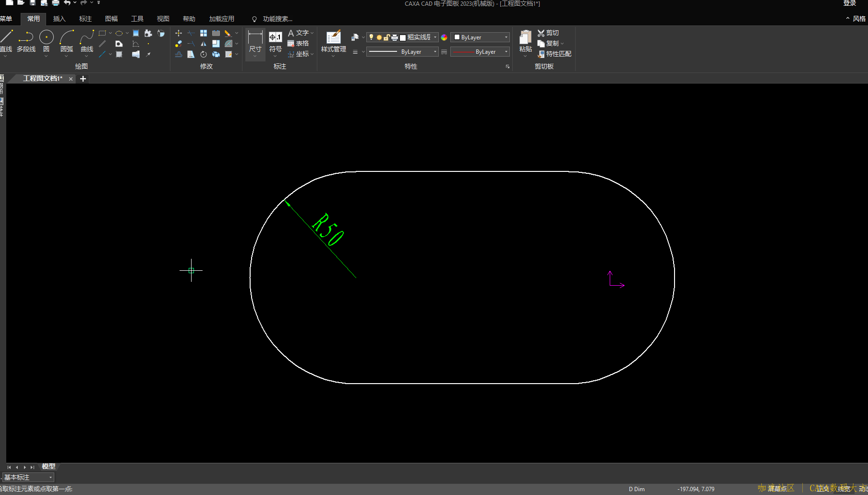Open the 视图 ribbon tab
This screenshot has height=495, width=868.
163,19
